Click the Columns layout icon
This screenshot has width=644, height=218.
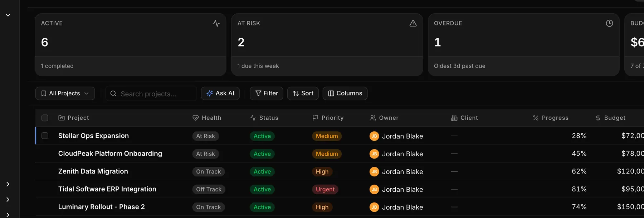331,93
